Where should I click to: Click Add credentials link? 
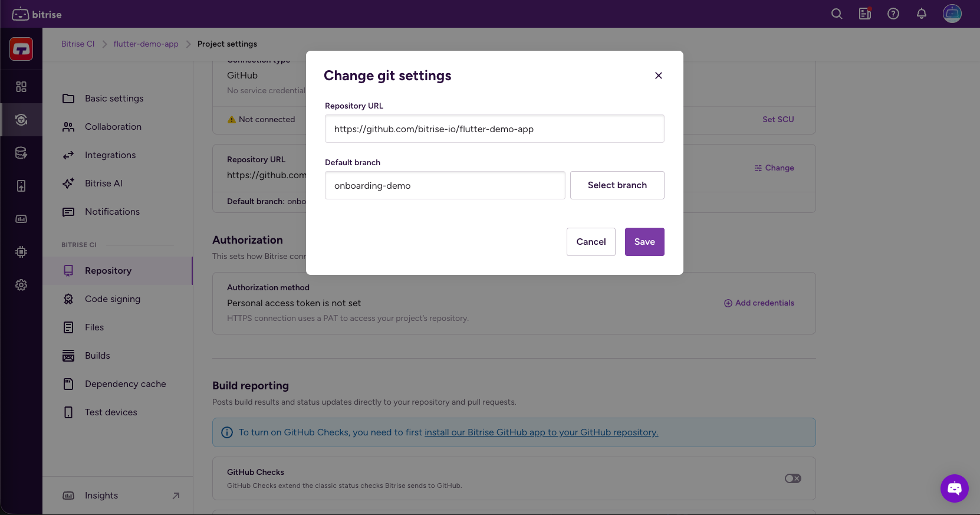[759, 303]
